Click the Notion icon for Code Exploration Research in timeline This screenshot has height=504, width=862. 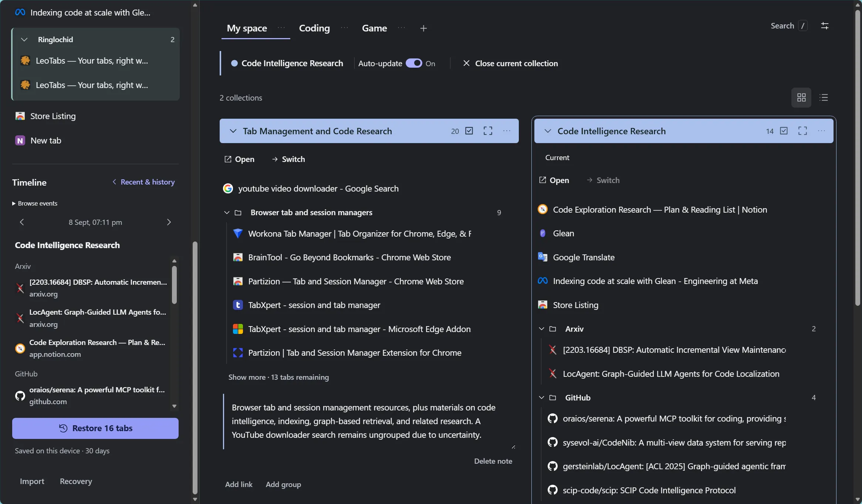(20, 348)
